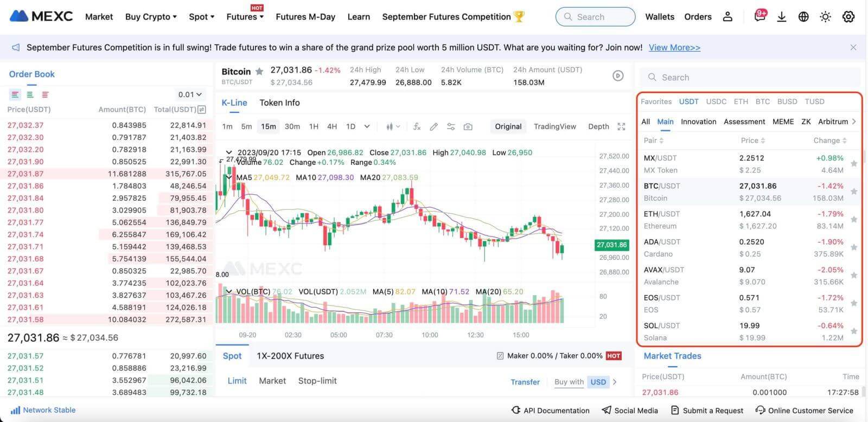Open the Buy Crypto dropdown
The image size is (868, 422).
tap(151, 17)
